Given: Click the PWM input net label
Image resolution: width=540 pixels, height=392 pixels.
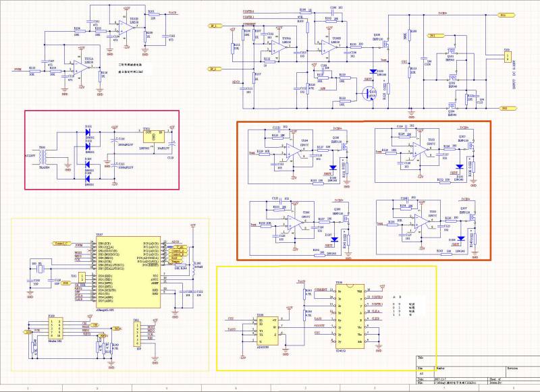Looking at the screenshot, I should pos(18,69).
